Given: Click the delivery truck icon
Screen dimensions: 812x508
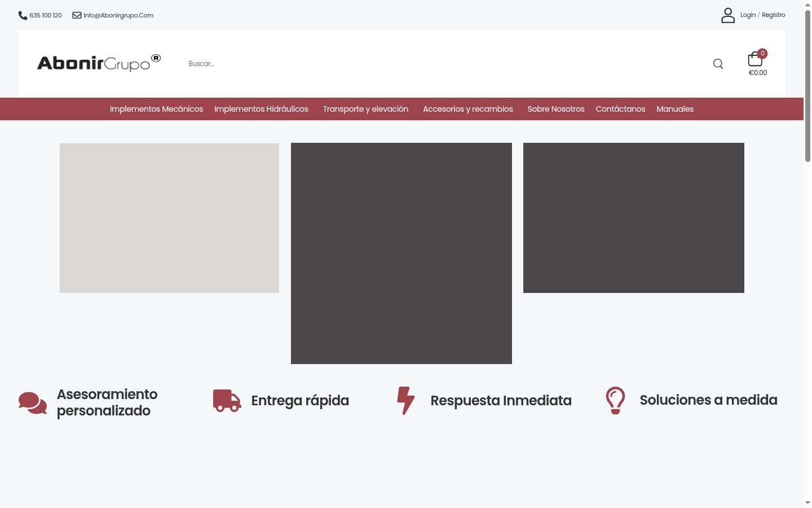Looking at the screenshot, I should (227, 401).
